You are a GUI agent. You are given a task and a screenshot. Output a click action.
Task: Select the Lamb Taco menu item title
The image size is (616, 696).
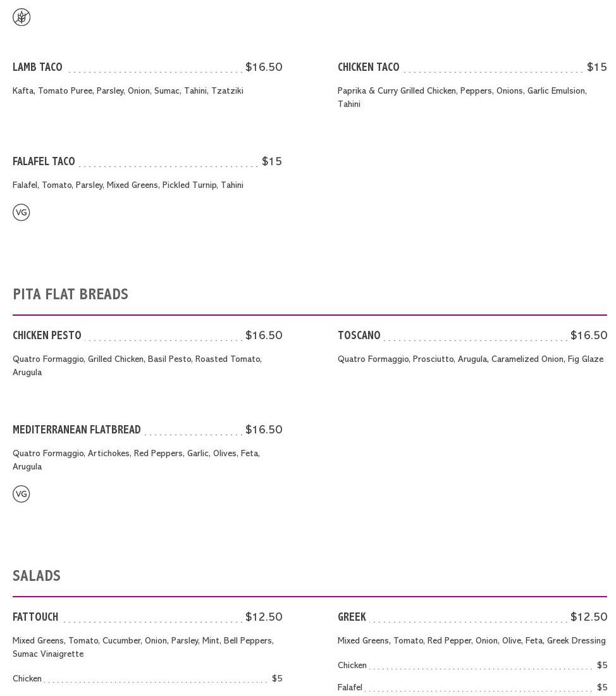[37, 67]
